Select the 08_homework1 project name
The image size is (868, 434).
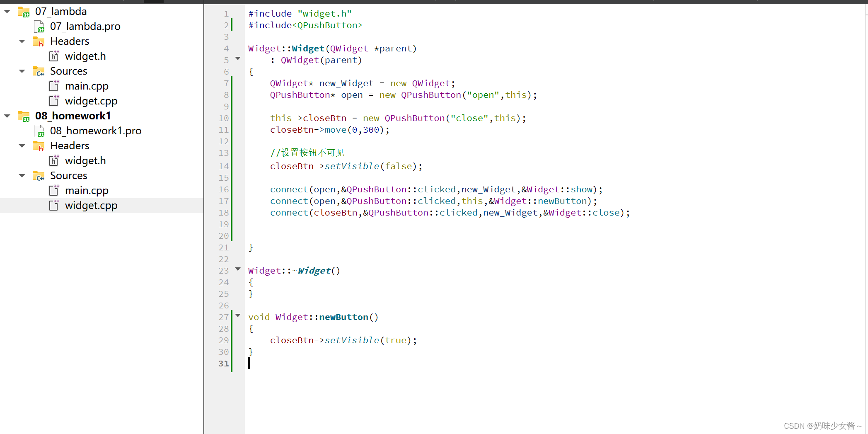point(73,116)
